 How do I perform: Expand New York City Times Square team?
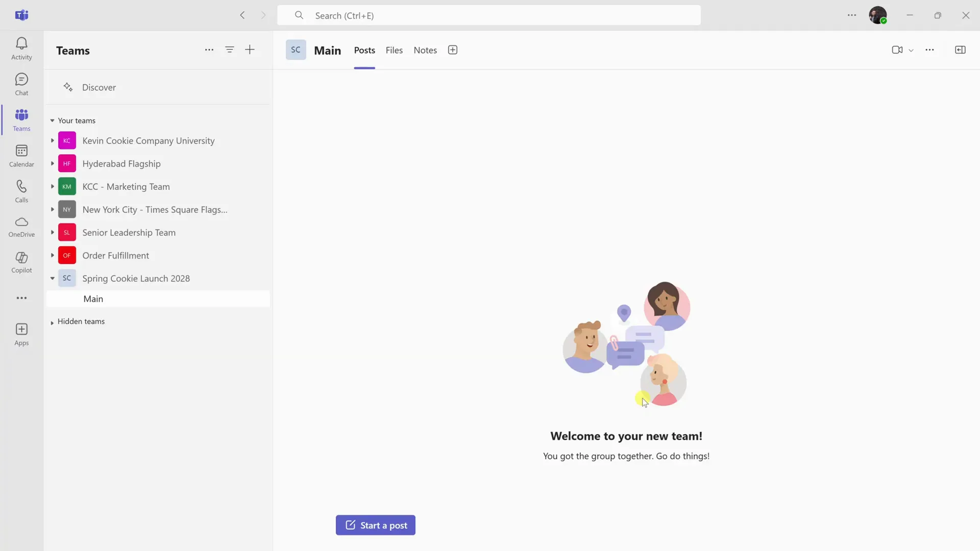52,210
